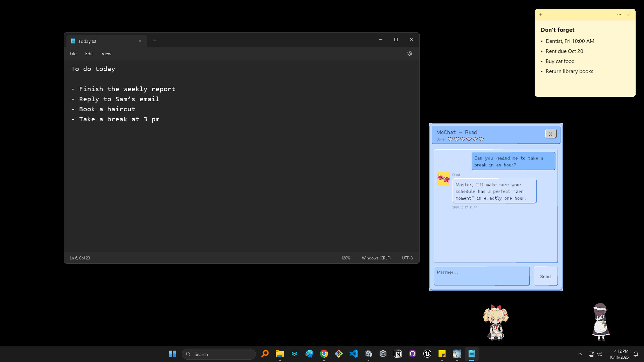Click the UTF-8 encoding indicator
Image resolution: width=644 pixels, height=362 pixels.
click(407, 258)
